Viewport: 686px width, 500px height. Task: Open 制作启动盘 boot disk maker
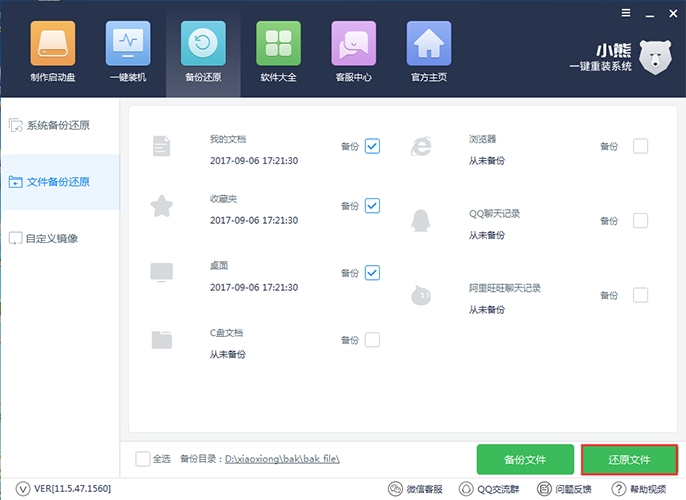53,52
